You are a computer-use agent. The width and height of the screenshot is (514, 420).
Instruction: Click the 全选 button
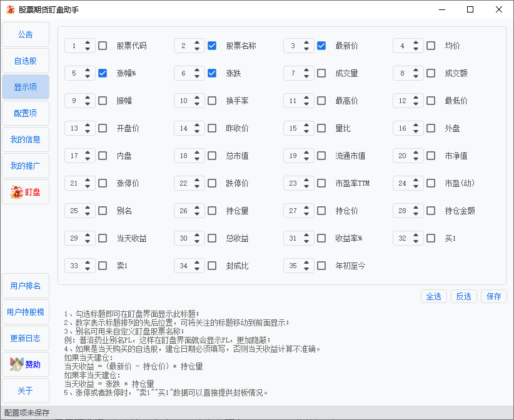(x=434, y=296)
